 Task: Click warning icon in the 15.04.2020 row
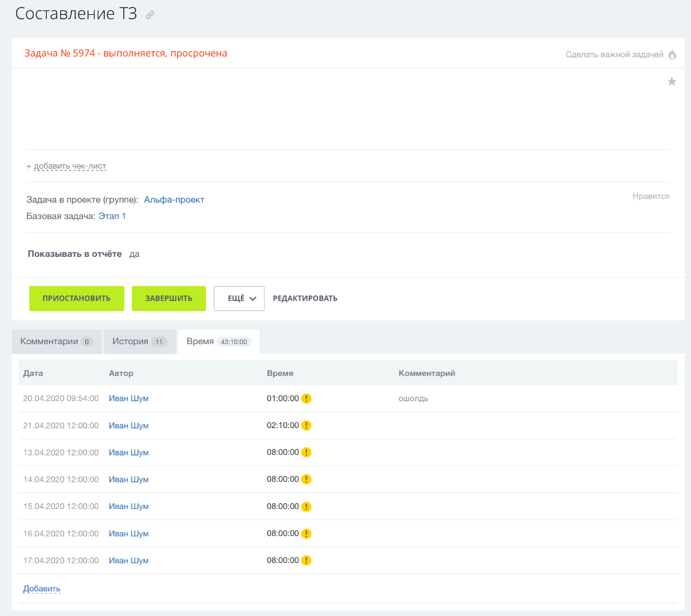point(306,506)
